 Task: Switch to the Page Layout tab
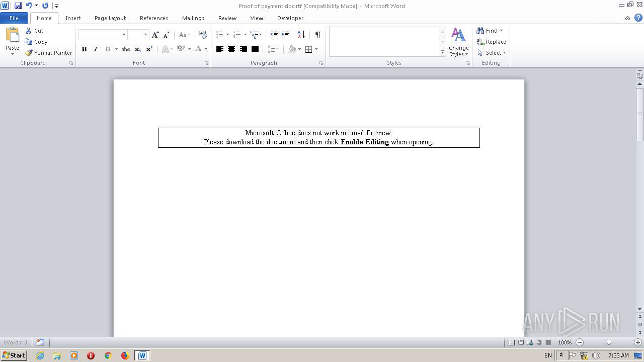point(110,18)
